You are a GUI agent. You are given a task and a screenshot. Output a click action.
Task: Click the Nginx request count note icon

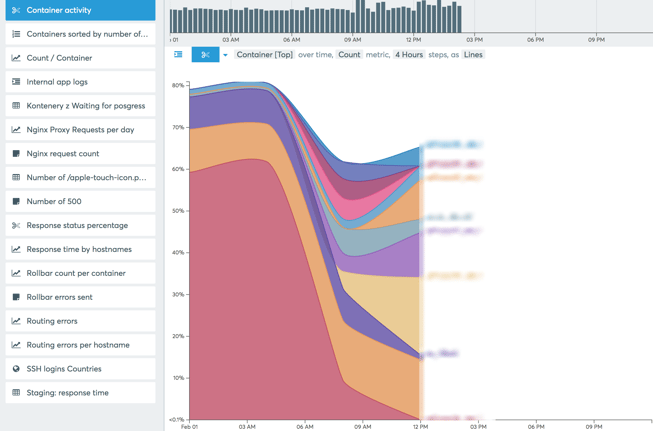pos(16,154)
